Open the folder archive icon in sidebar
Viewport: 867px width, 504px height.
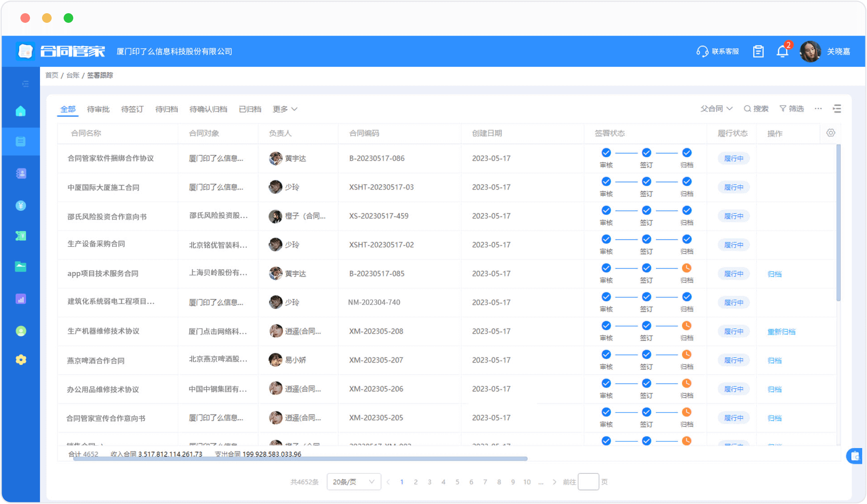(x=21, y=267)
